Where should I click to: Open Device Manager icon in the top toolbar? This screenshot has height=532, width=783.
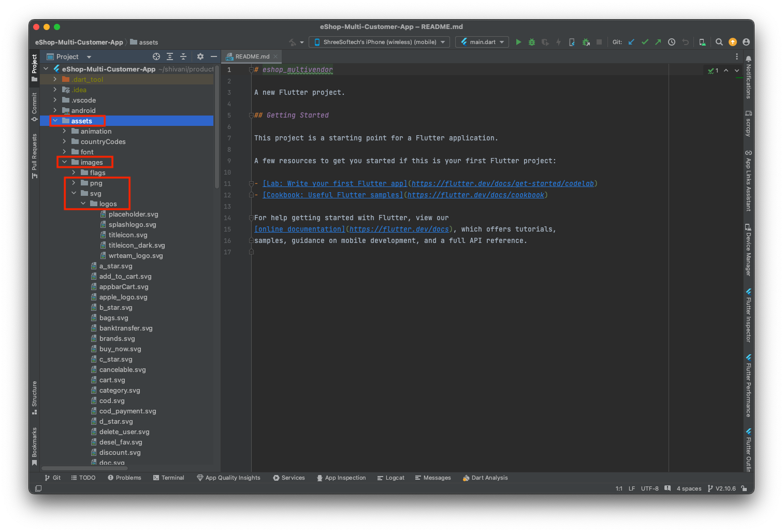[702, 42]
